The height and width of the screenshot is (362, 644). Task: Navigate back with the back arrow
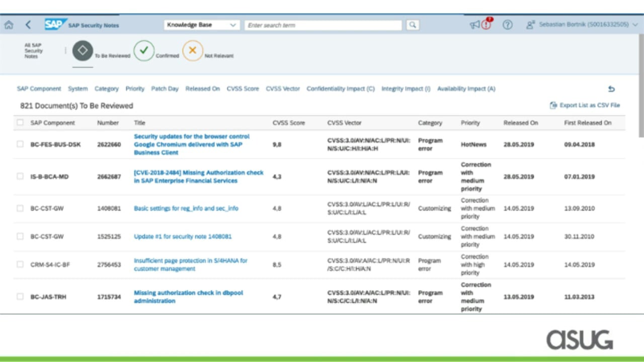28,25
